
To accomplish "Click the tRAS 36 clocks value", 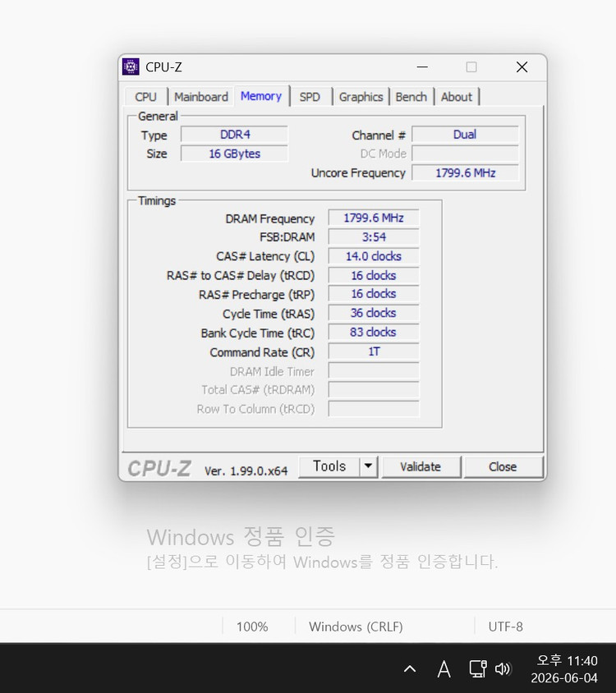I will tap(374, 313).
